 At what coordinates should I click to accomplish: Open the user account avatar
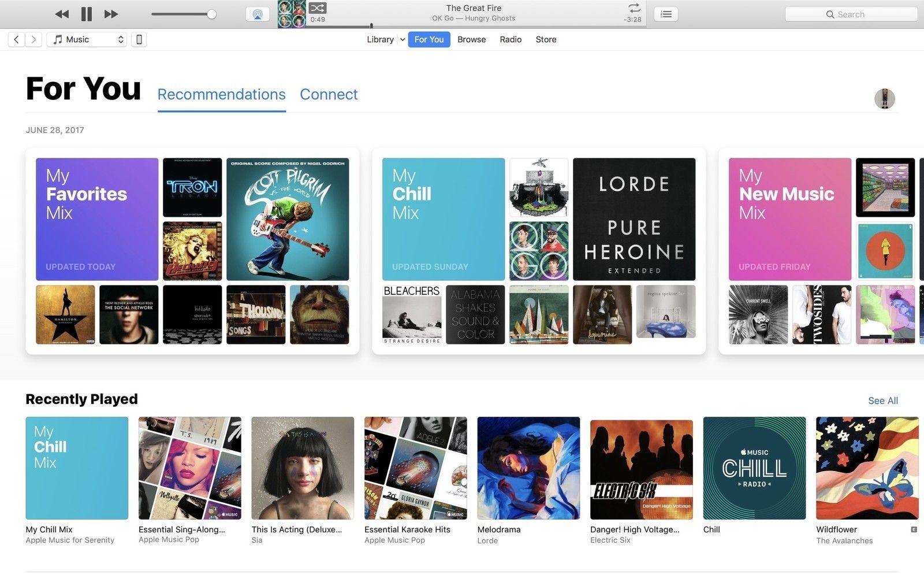(884, 99)
